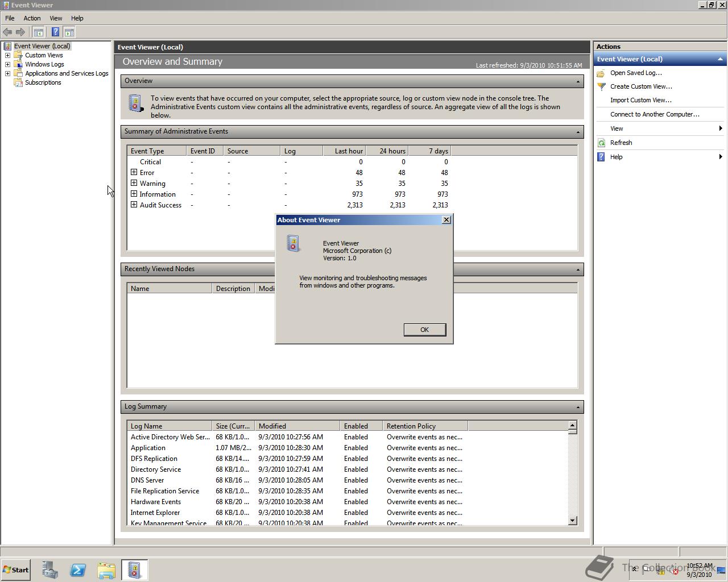
Task: Select the Event Viewer (Local) root node
Action: click(42, 46)
